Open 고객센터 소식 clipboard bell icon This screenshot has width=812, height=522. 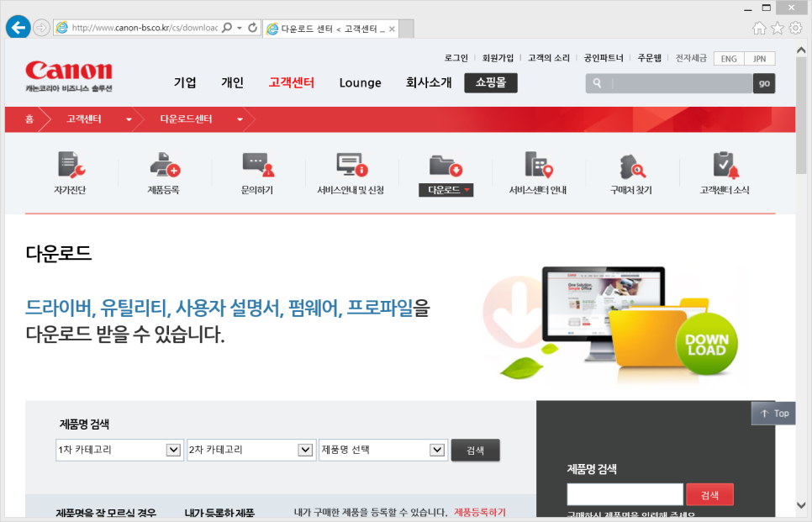pos(725,165)
